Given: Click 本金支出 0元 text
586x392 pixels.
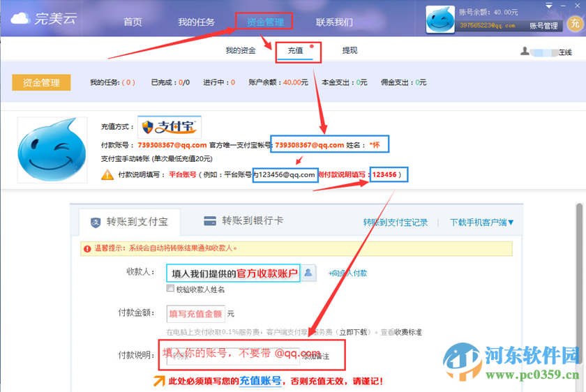Looking at the screenshot, I should coord(344,82).
